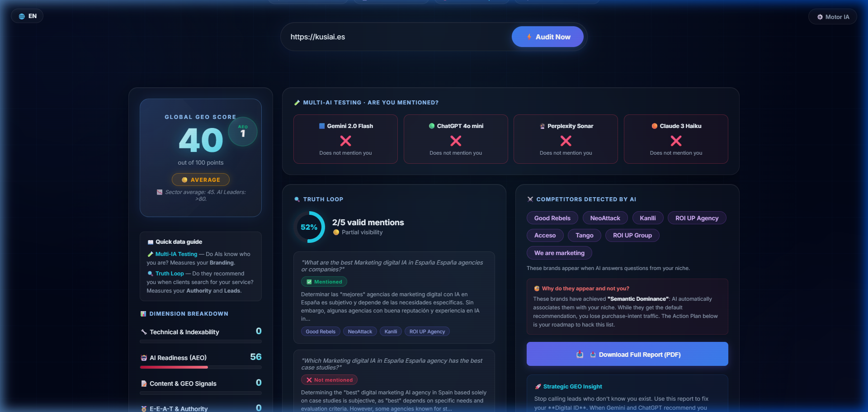The height and width of the screenshot is (412, 868).
Task: Click the Multi-IA Testing link in quick guide
Action: pyautogui.click(x=176, y=254)
